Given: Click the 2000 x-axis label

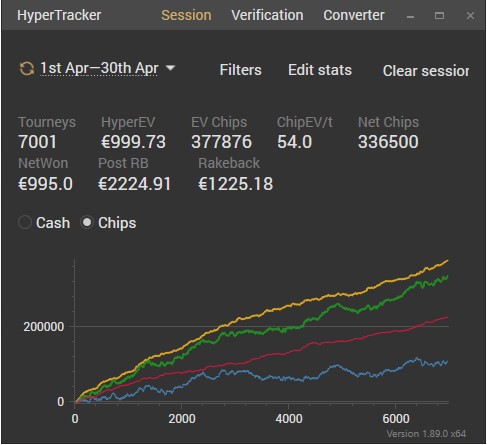Looking at the screenshot, I should click(182, 419).
